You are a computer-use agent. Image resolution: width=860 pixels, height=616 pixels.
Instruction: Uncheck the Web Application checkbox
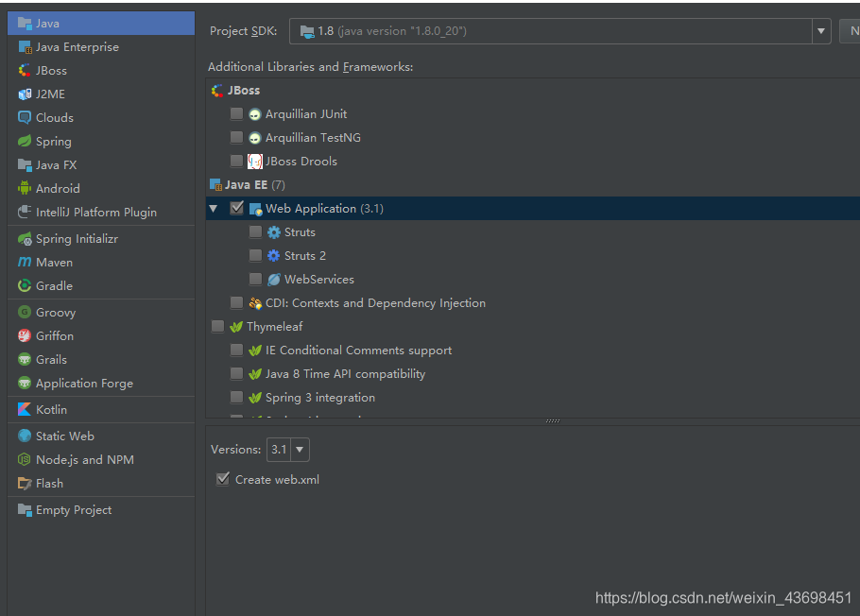coord(237,208)
